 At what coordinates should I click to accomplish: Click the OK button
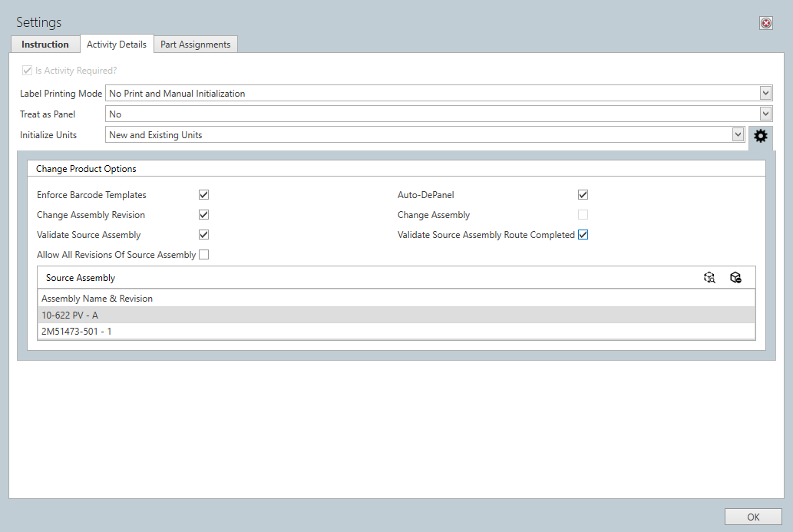click(x=753, y=516)
